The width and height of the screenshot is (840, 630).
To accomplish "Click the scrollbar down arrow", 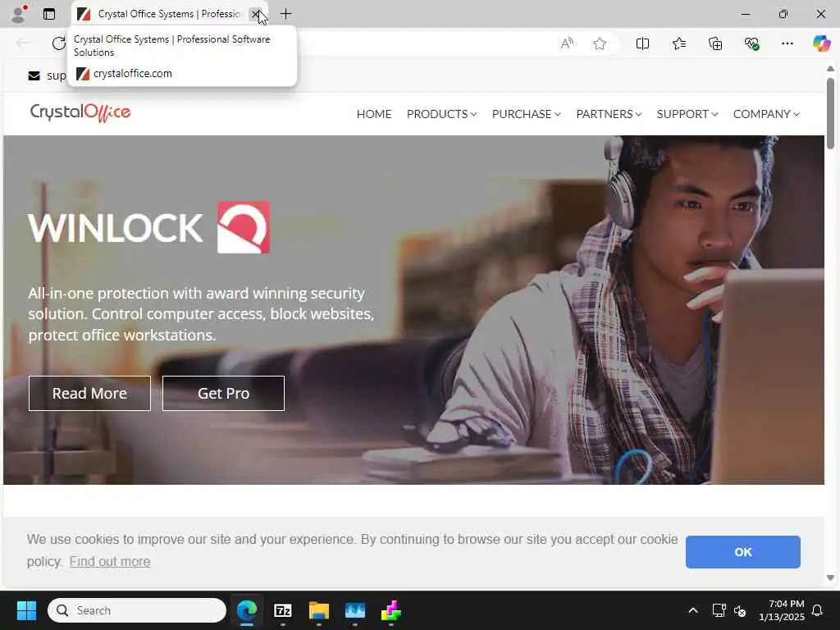I will coord(830,577).
